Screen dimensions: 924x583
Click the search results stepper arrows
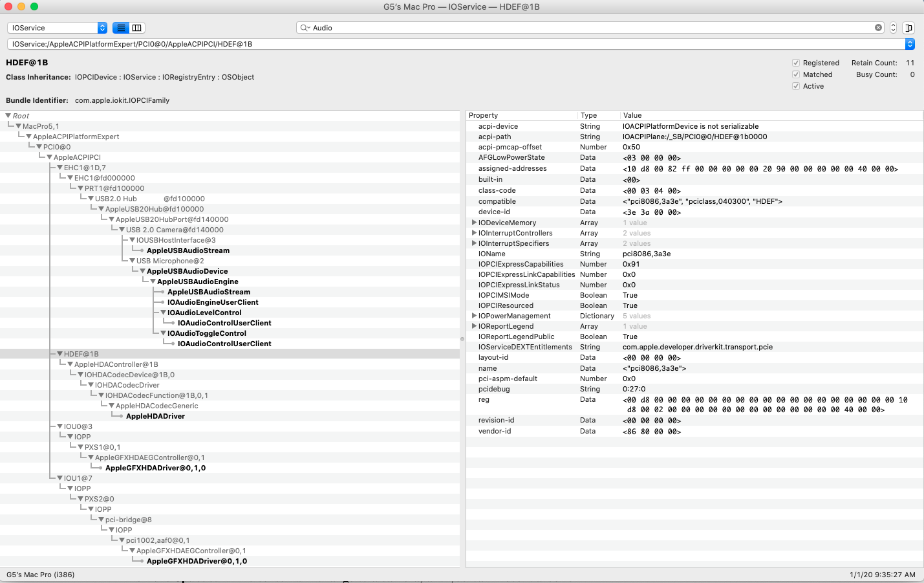coord(893,28)
